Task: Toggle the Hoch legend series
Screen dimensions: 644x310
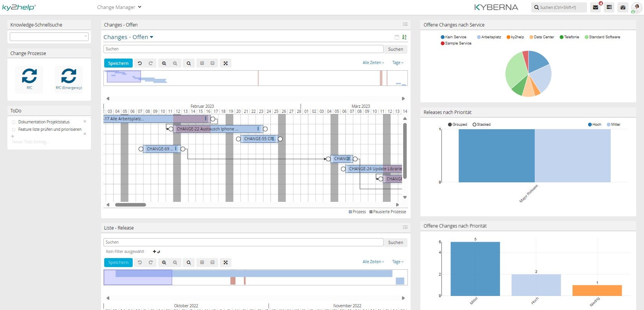Action: [x=594, y=125]
